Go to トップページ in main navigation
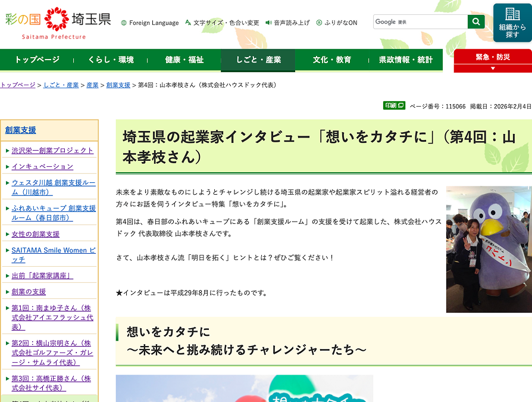 (37, 60)
